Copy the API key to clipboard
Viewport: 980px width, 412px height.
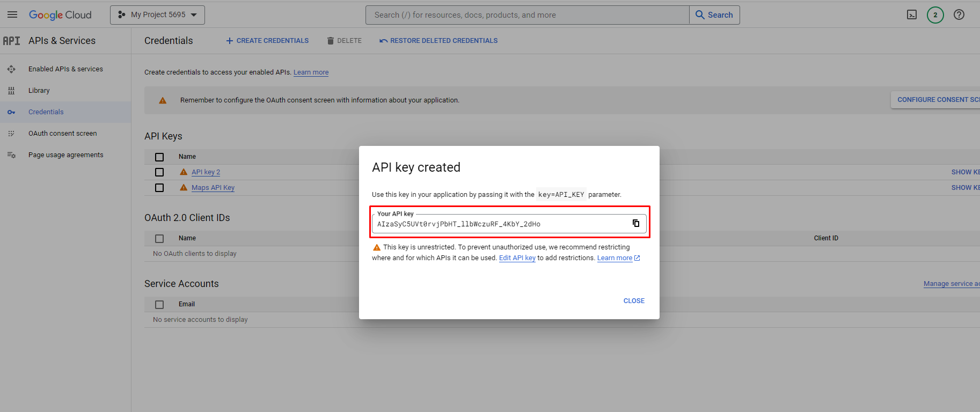point(635,224)
